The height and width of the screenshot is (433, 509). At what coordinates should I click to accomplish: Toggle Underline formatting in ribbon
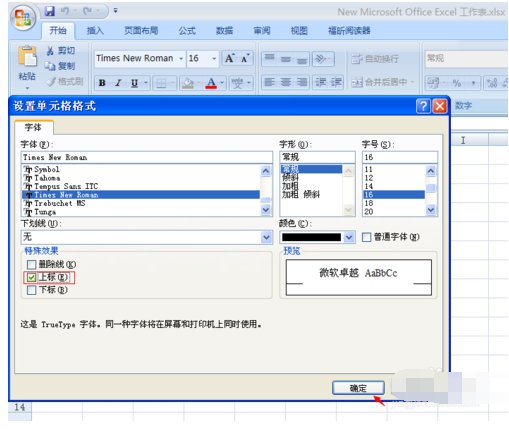point(134,83)
